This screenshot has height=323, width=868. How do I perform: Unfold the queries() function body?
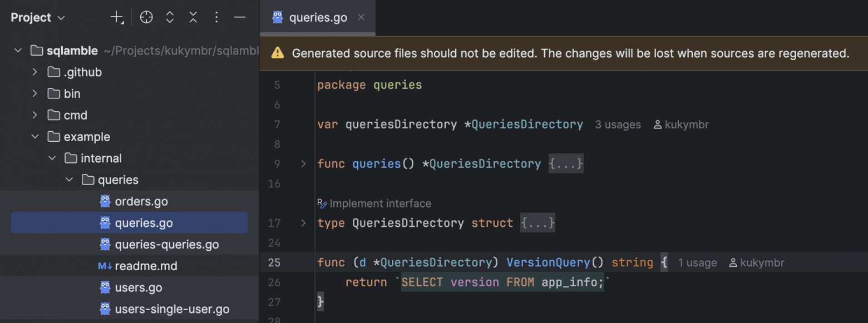303,164
